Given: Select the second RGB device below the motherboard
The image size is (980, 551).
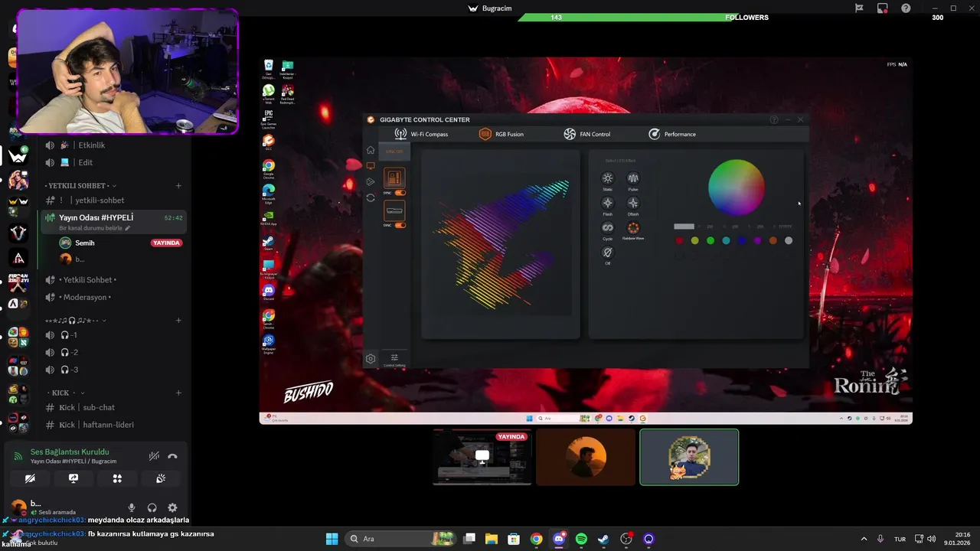Looking at the screenshot, I should coord(394,210).
